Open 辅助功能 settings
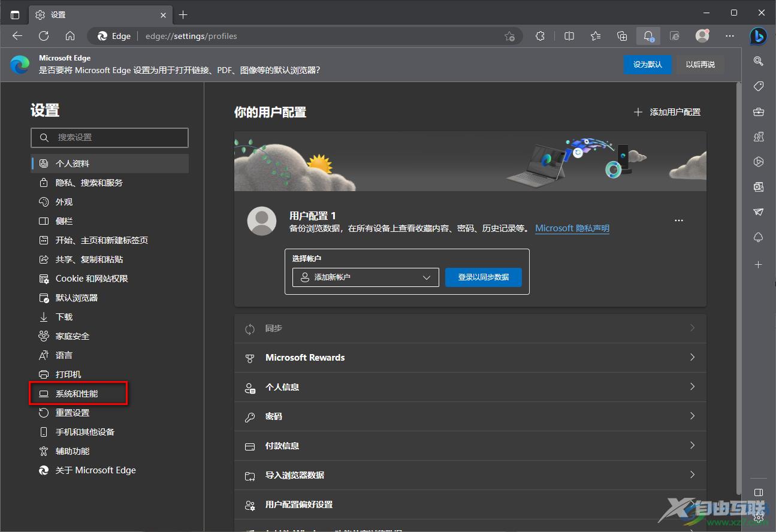The width and height of the screenshot is (776, 532). click(x=110, y=451)
